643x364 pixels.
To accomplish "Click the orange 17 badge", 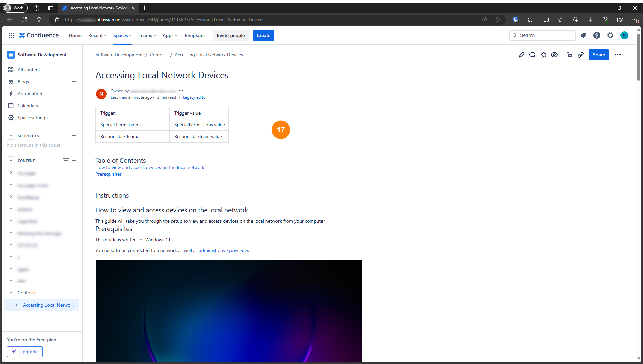I will [x=281, y=130].
